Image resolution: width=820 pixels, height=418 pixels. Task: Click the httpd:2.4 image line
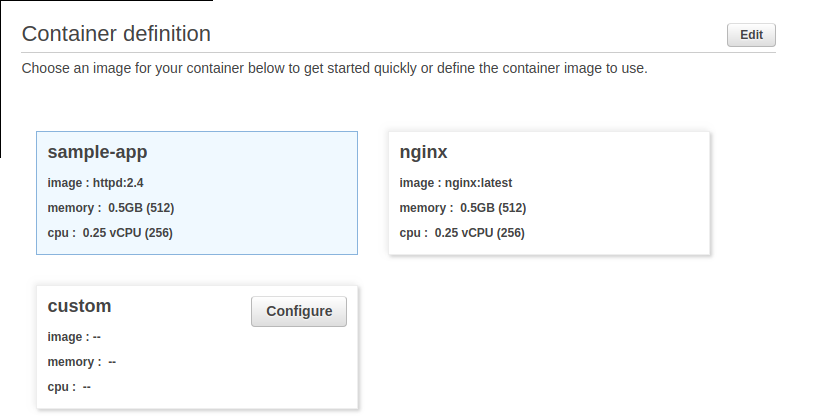[95, 183]
